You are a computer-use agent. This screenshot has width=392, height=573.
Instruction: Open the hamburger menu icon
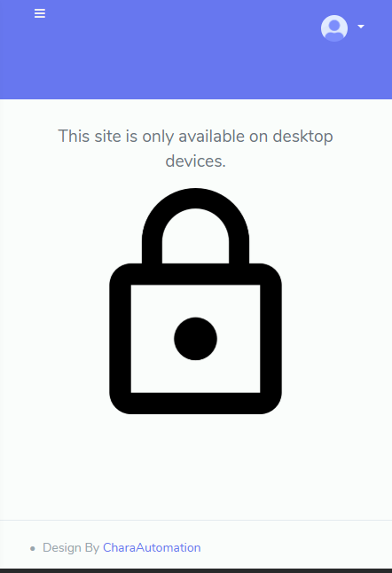(40, 13)
